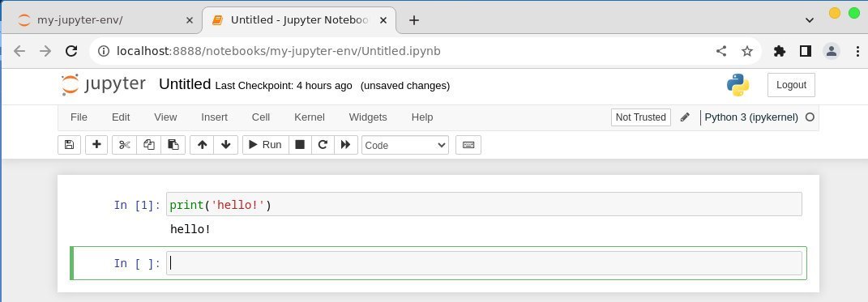Restart and run all with the fast-forward icon
The height and width of the screenshot is (302, 868).
[x=346, y=145]
